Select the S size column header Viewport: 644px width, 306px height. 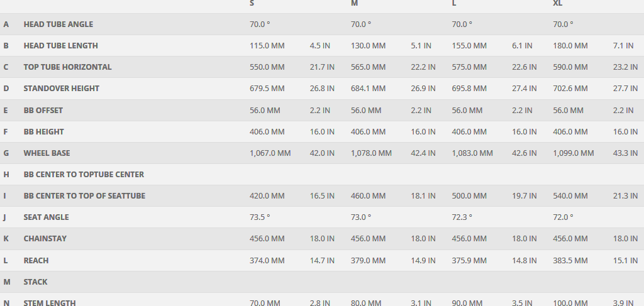(252, 4)
